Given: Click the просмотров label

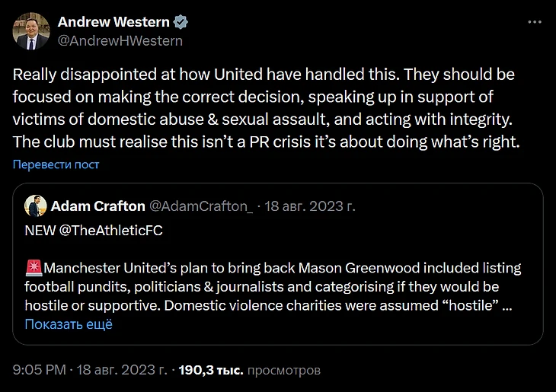Looking at the screenshot, I should 283,371.
